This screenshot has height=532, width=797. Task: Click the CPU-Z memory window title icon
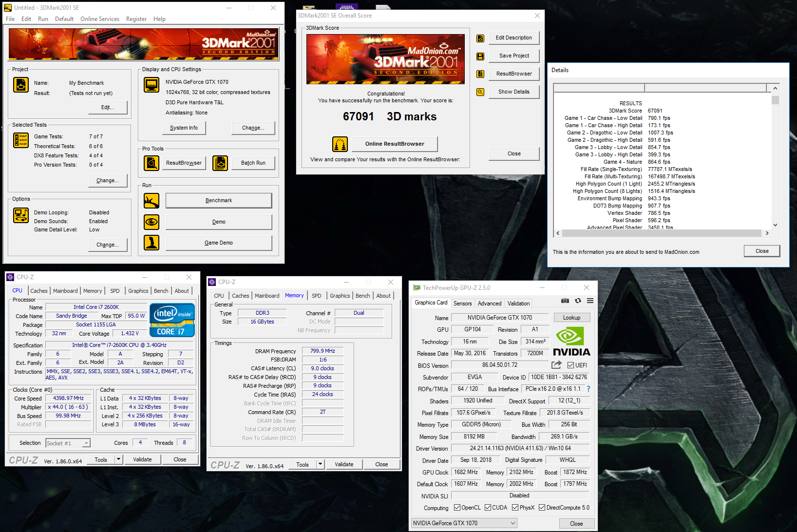(x=212, y=282)
